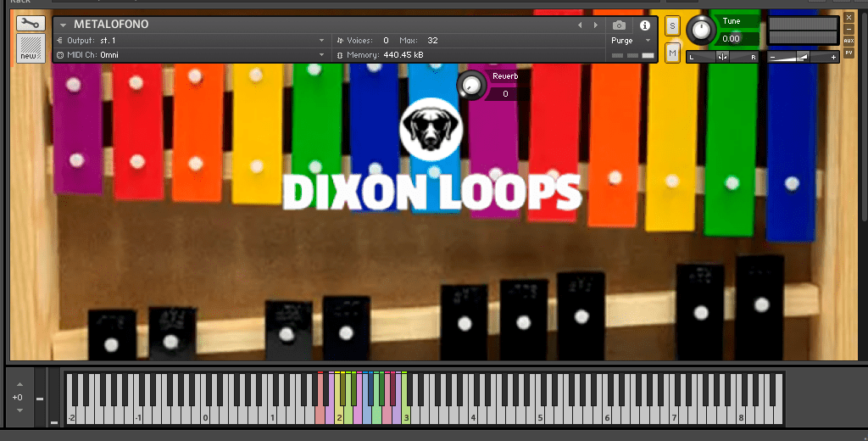Click the camera snapshot icon
Screen dimensions: 868x441
point(620,25)
